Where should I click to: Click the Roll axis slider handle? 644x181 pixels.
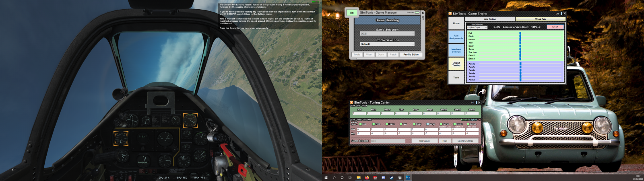pos(520,33)
